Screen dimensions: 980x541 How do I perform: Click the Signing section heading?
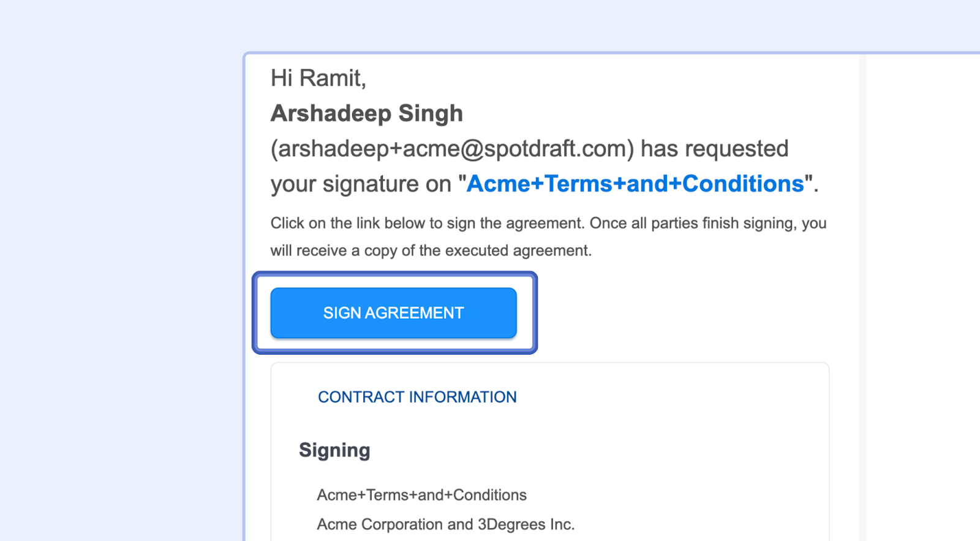pos(334,450)
